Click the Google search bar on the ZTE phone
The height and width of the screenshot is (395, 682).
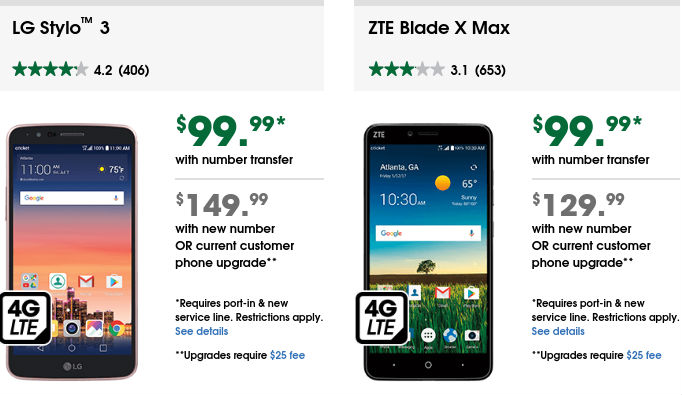pyautogui.click(x=428, y=233)
